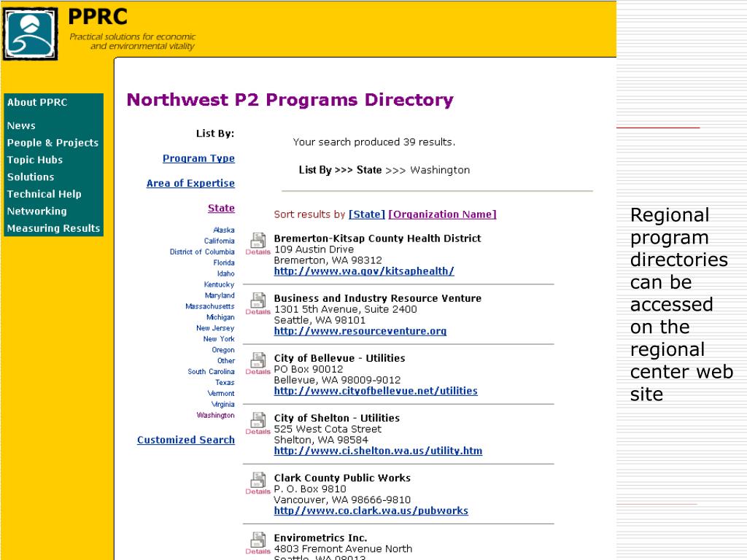Click '109 Austin Drive' address line

[314, 249]
